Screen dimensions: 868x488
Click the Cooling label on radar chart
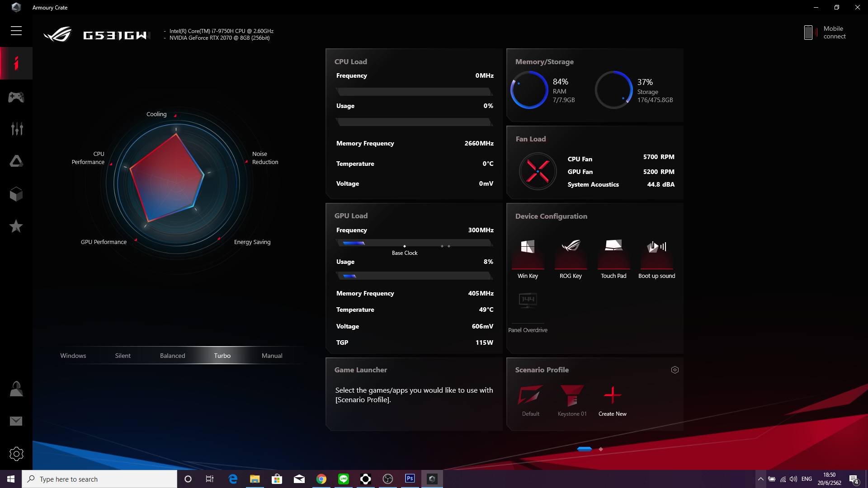156,114
